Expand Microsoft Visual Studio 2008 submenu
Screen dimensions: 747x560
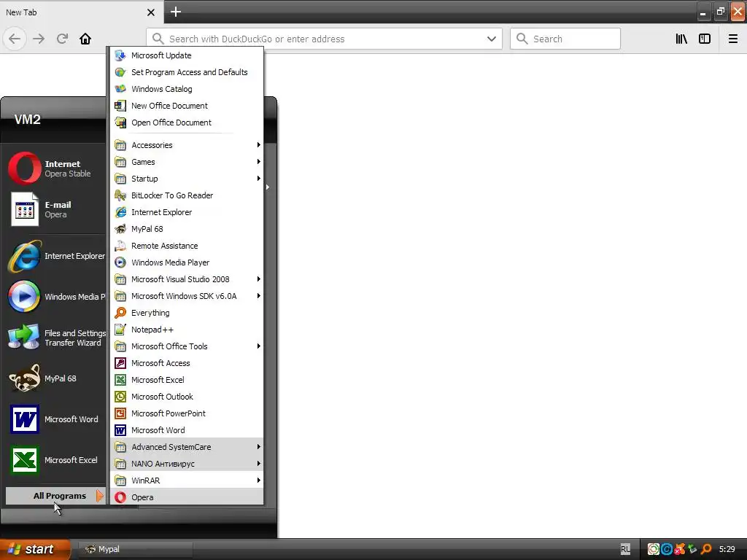click(187, 279)
